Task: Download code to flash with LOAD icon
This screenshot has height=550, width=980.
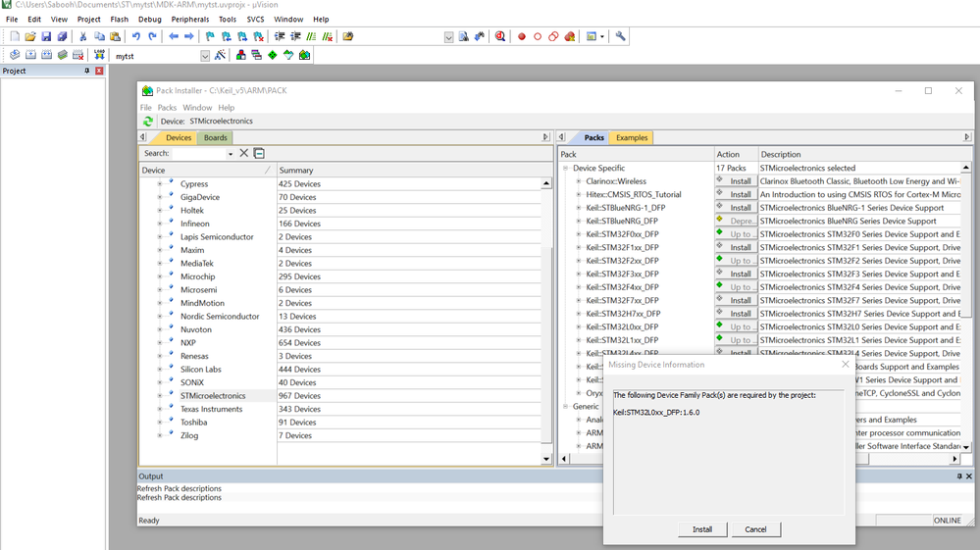Action: [x=99, y=56]
